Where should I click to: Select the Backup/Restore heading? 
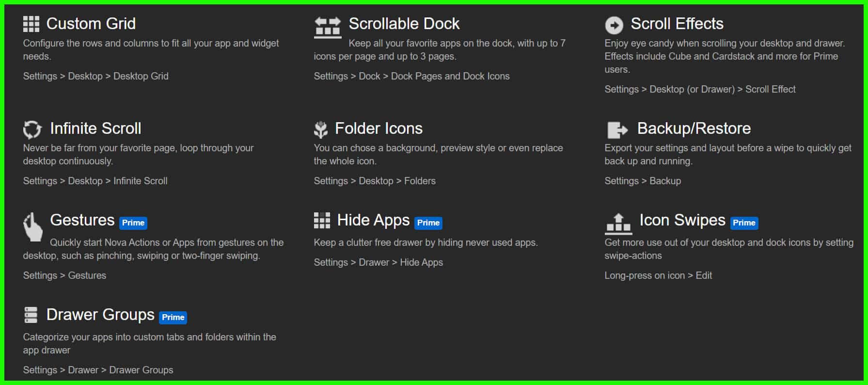tap(694, 128)
